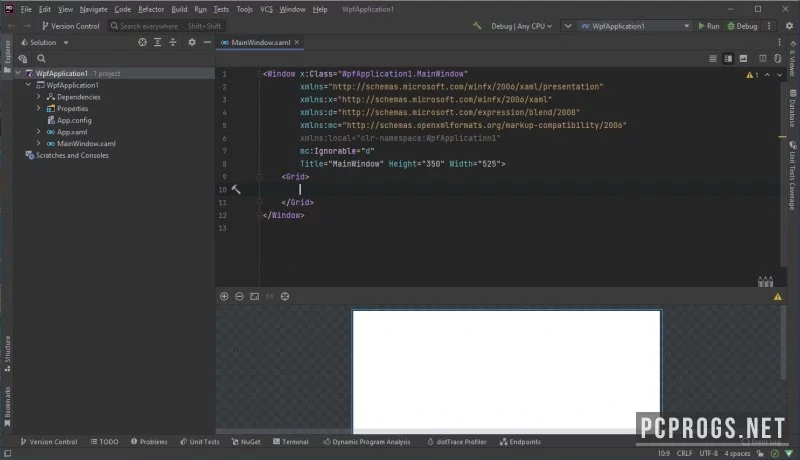This screenshot has width=800, height=460.
Task: Click the show all files filter icon
Action: click(x=23, y=59)
